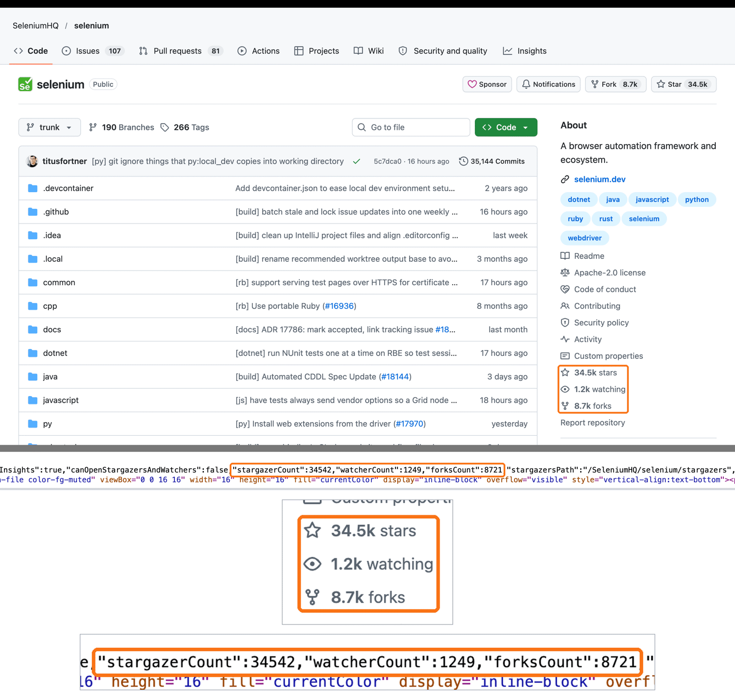
Task: Select the ruby topic tag
Action: click(x=575, y=219)
